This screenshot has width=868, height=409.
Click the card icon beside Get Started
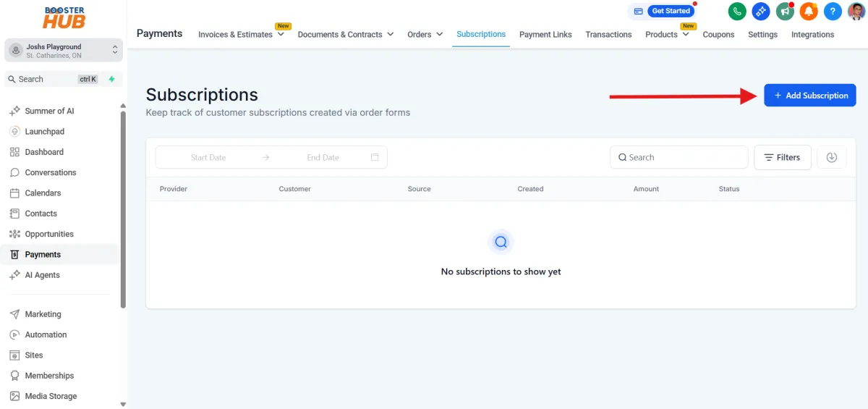(638, 11)
